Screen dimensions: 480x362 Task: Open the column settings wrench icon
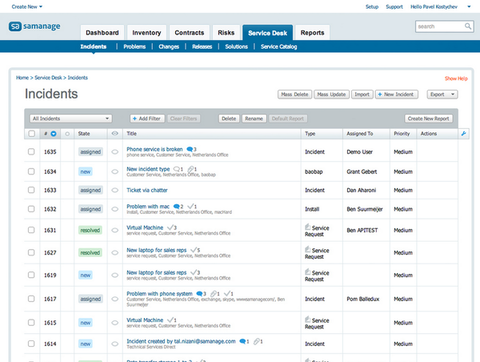pos(463,134)
